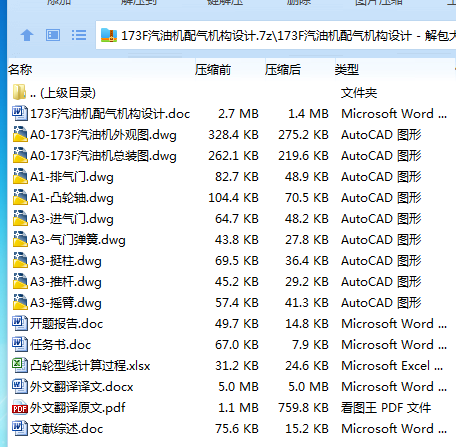This screenshot has width=456, height=447.
Task: Click Word icon of 外文翻译译文.docx
Action: pos(20,386)
